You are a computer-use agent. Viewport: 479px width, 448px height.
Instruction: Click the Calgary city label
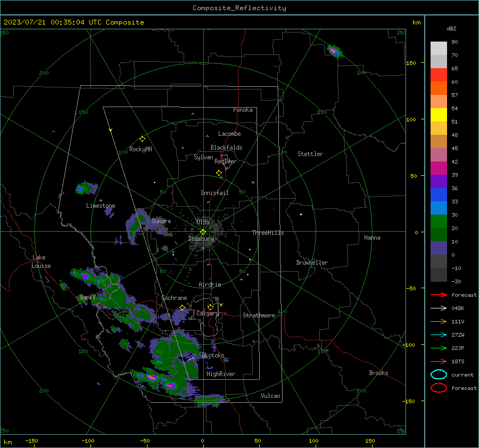(x=208, y=313)
